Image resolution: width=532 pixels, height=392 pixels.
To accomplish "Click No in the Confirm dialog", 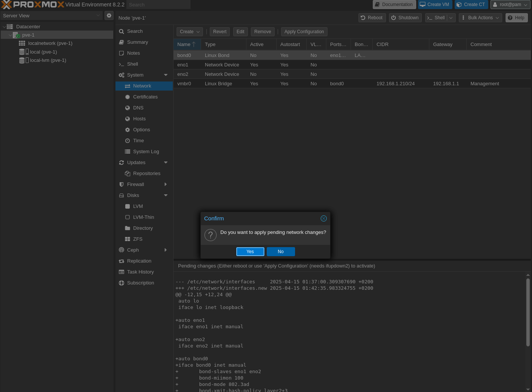I will click(281, 252).
